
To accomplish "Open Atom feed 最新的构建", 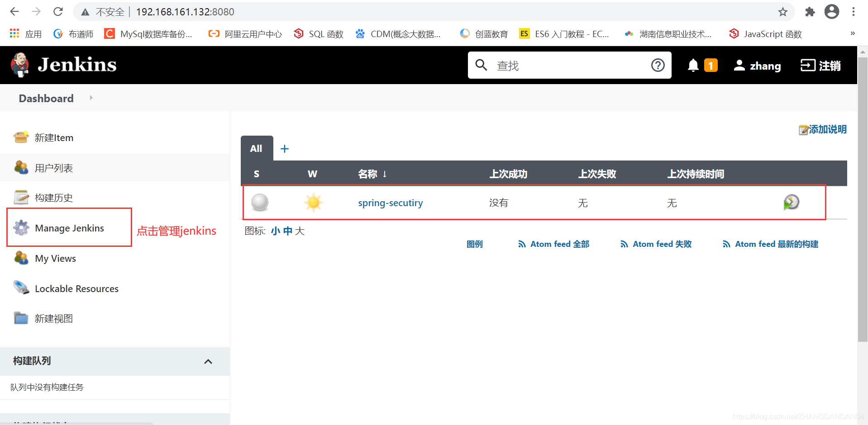I will click(770, 244).
